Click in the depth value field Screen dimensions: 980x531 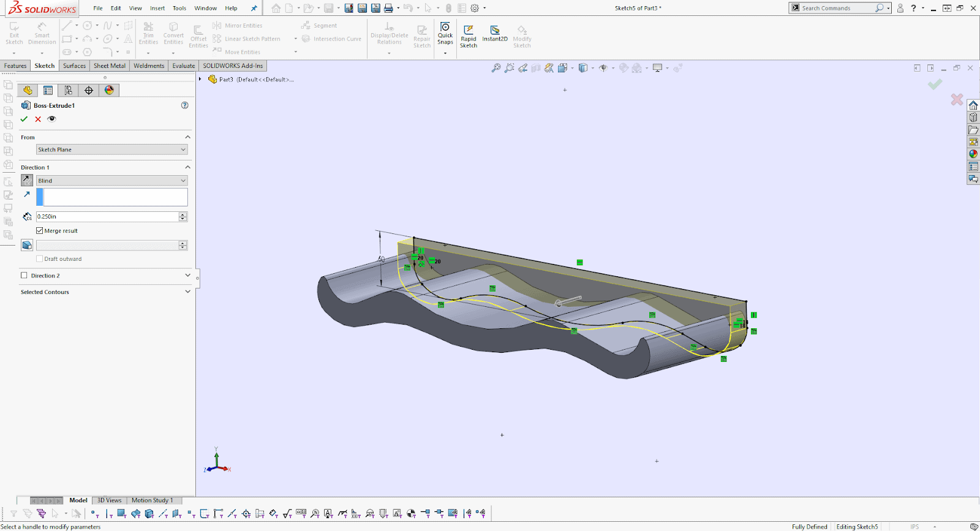(x=107, y=217)
